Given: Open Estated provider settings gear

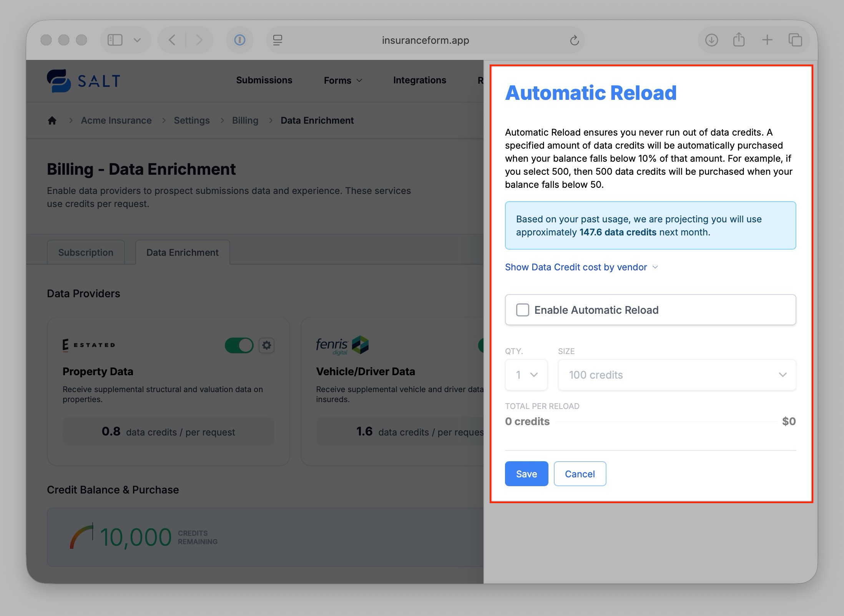Looking at the screenshot, I should click(x=266, y=345).
